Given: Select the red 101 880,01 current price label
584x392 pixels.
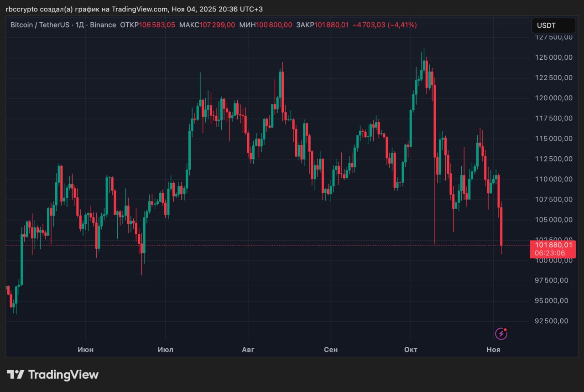Looking at the screenshot, I should (x=553, y=245).
